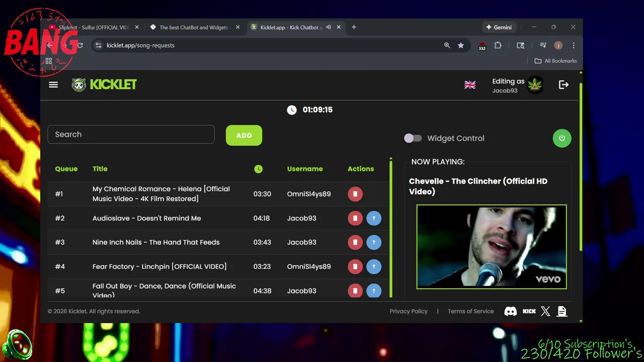Click the green ADD button
The height and width of the screenshot is (362, 644).
pos(244,135)
